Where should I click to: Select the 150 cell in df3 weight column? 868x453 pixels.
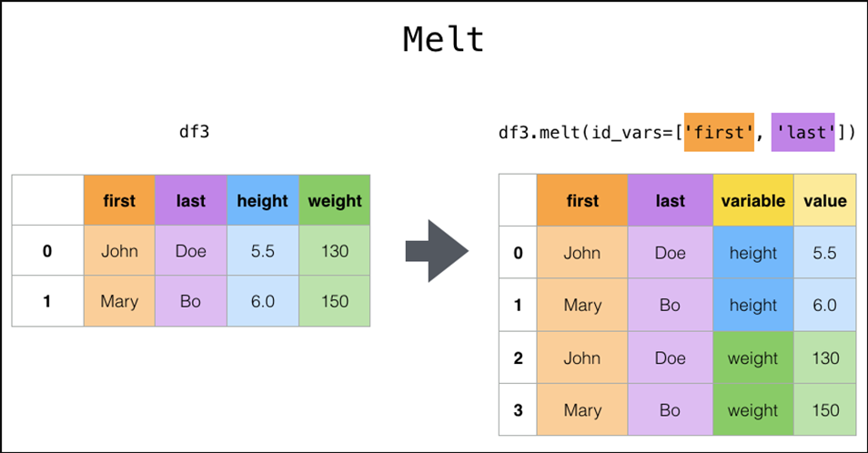click(x=335, y=301)
